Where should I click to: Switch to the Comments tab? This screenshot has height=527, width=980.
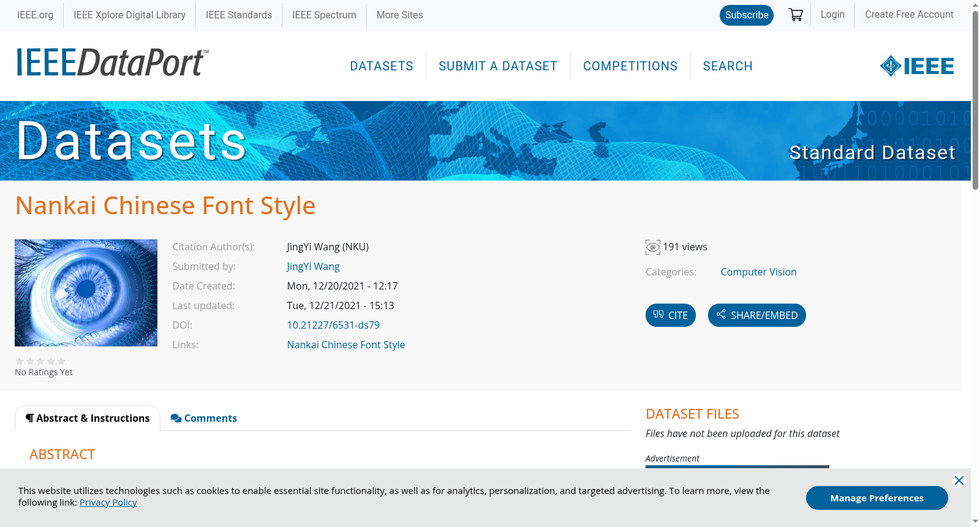(203, 418)
